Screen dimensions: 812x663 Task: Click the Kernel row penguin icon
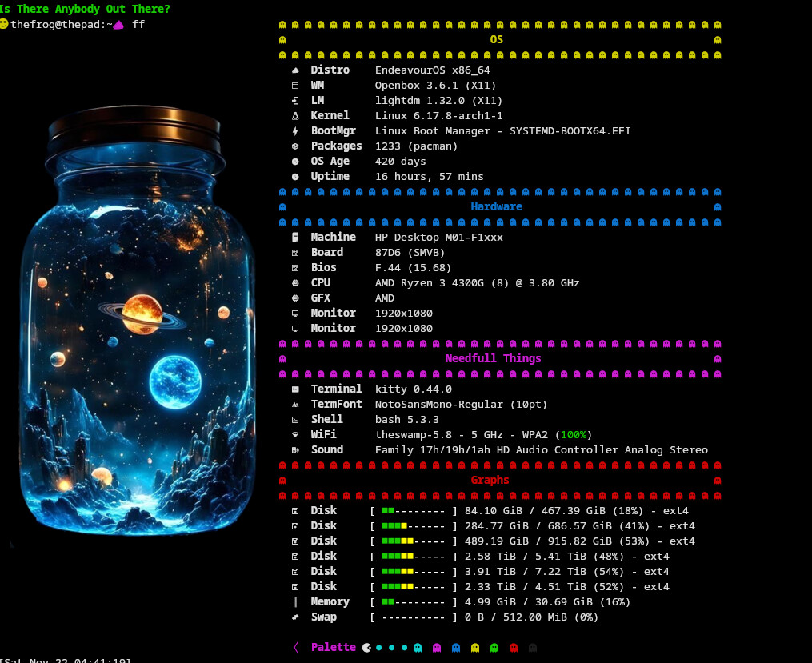click(294, 116)
